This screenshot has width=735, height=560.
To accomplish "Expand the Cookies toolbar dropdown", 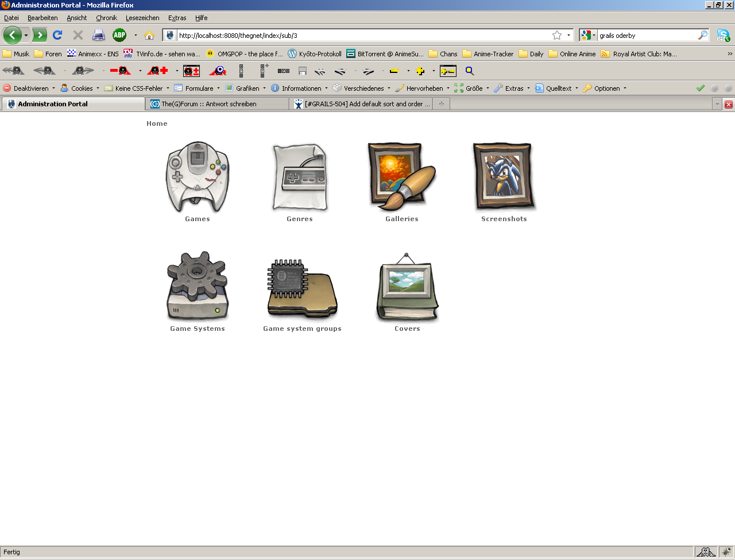I will (x=80, y=88).
